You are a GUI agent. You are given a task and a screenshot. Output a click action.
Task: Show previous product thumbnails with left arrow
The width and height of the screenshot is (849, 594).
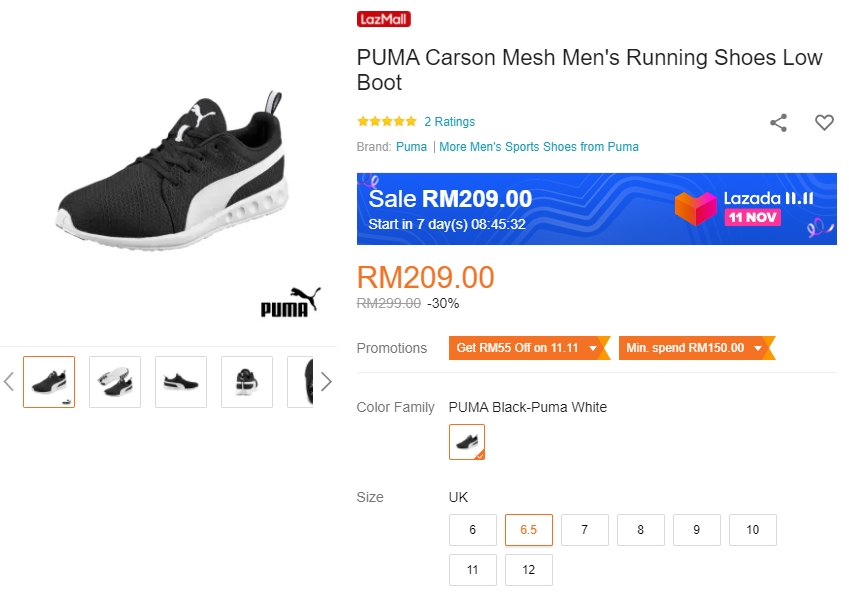tap(9, 381)
